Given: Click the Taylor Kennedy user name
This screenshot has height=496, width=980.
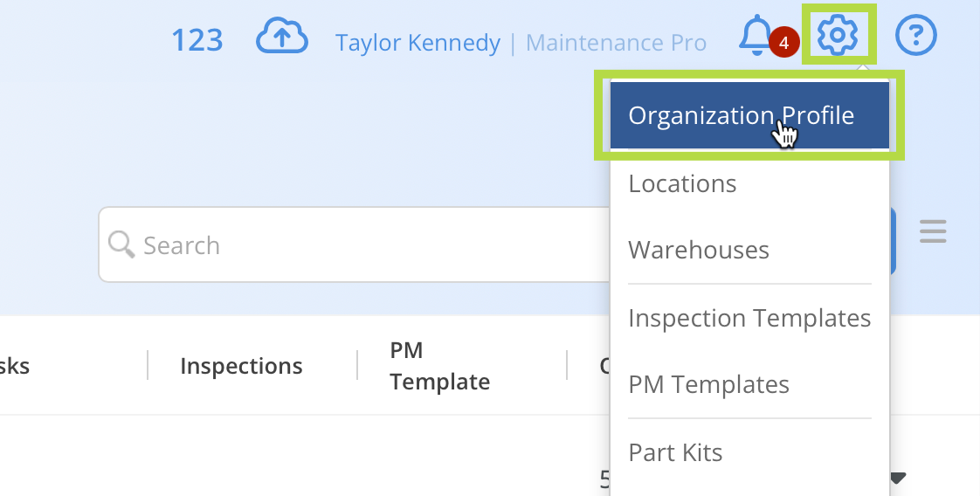Looking at the screenshot, I should 418,43.
